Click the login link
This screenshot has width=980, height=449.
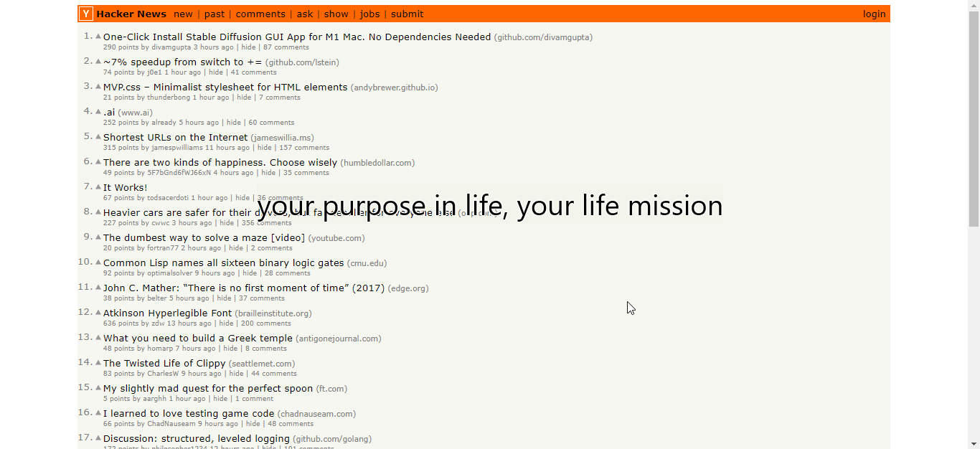(x=874, y=14)
